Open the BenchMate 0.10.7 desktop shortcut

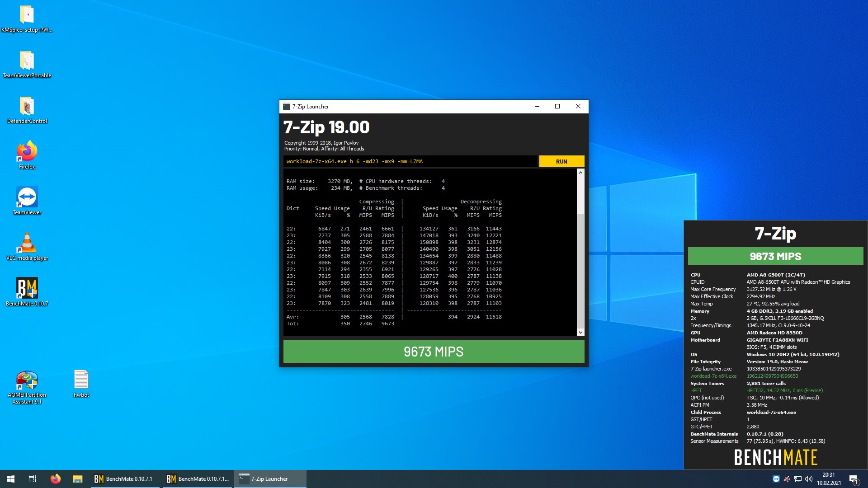tap(27, 292)
